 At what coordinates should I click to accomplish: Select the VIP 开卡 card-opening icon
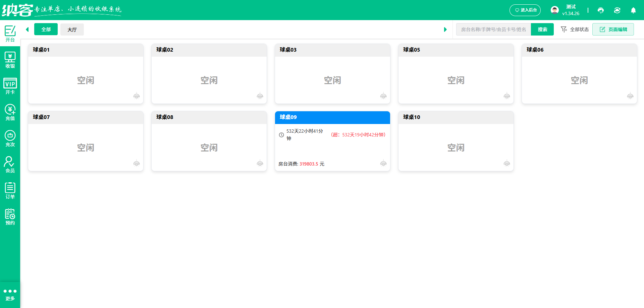coord(10,86)
